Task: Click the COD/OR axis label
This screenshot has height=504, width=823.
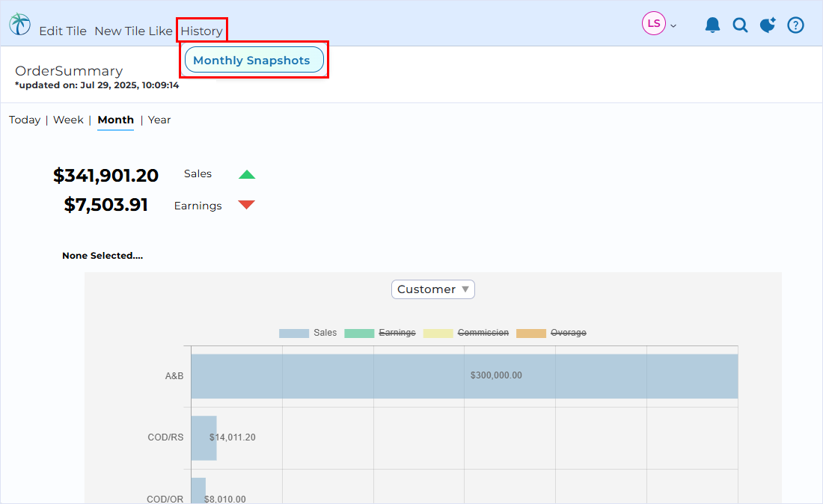Action: tap(165, 499)
